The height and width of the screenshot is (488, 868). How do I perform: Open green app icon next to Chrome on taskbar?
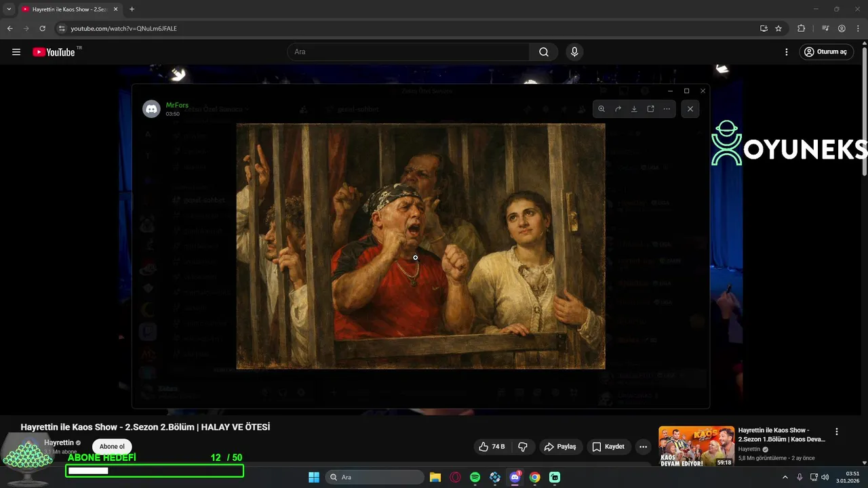coord(555,477)
